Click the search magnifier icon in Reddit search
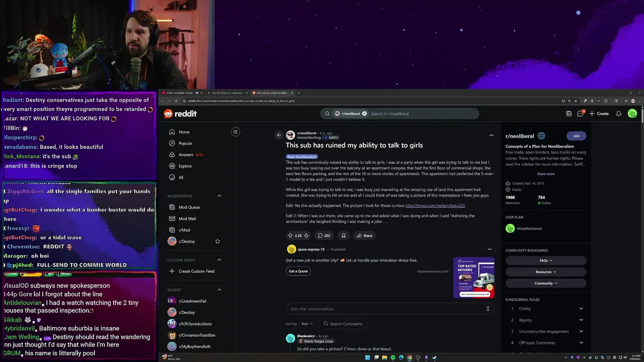The image size is (644, 362). [x=328, y=114]
